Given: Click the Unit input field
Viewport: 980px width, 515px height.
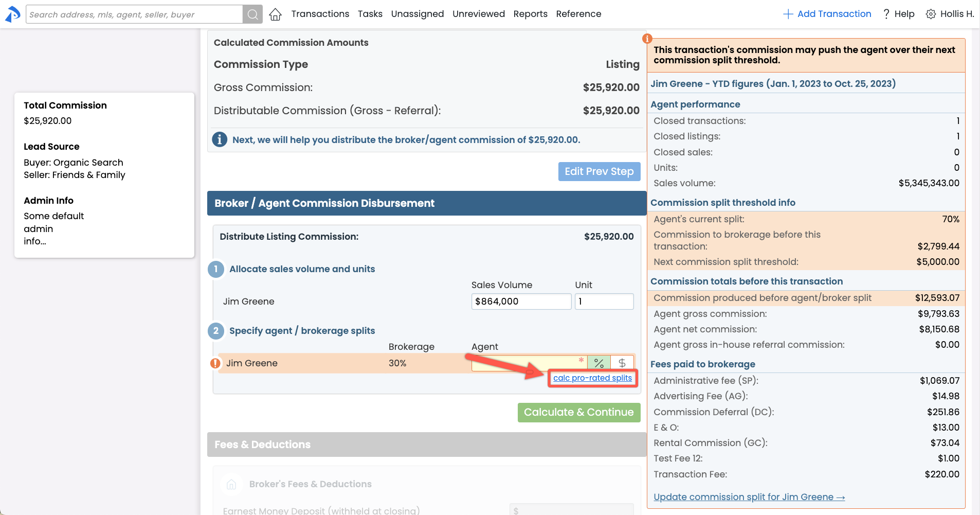Looking at the screenshot, I should pyautogui.click(x=604, y=301).
